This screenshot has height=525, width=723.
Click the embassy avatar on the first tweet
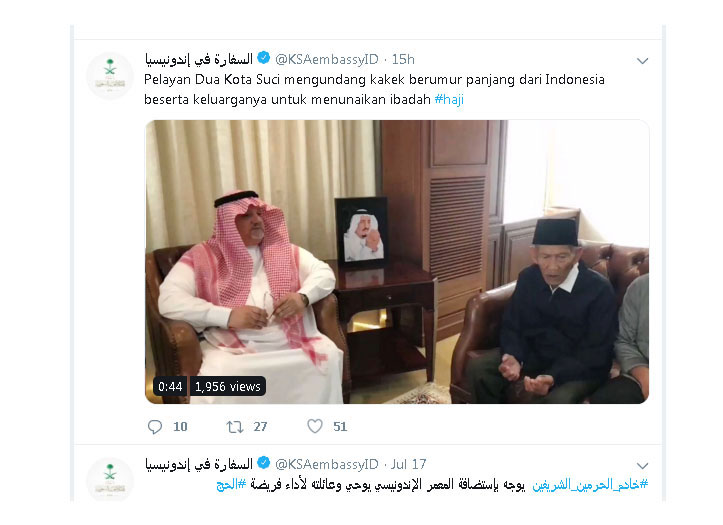click(x=110, y=76)
